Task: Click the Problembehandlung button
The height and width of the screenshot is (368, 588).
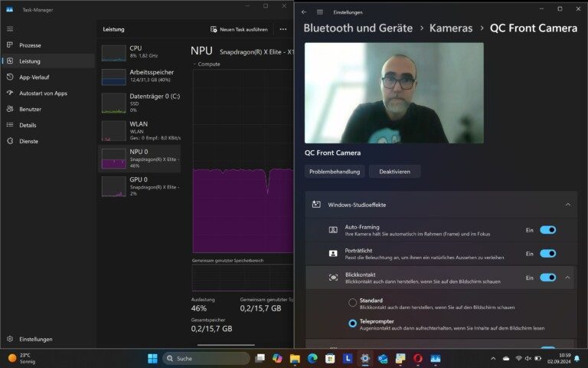Action: tap(335, 172)
